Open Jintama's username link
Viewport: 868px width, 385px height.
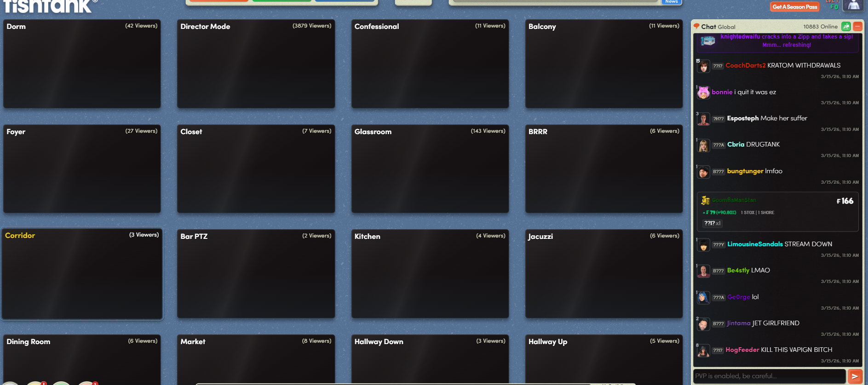(739, 323)
